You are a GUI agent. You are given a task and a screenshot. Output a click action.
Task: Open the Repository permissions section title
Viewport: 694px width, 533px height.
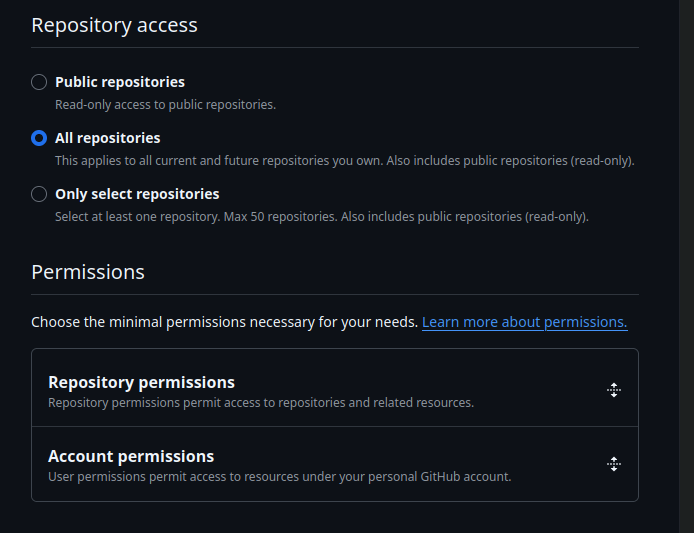141,382
